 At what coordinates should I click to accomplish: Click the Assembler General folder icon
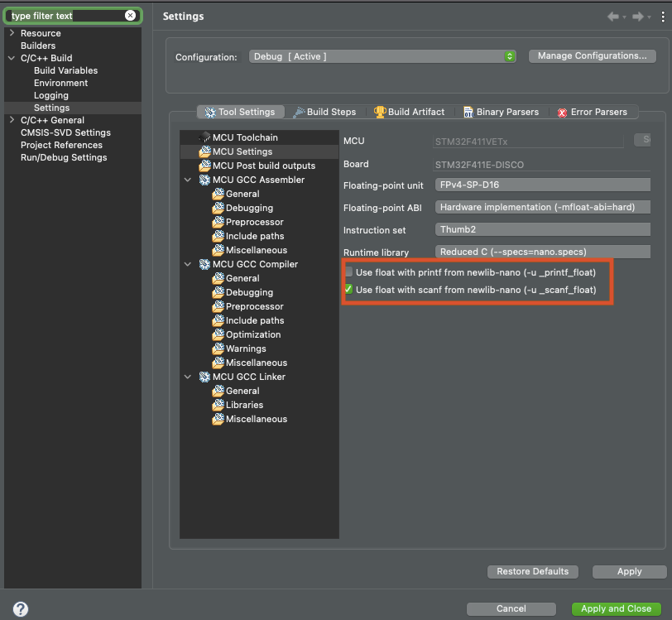pyautogui.click(x=218, y=194)
